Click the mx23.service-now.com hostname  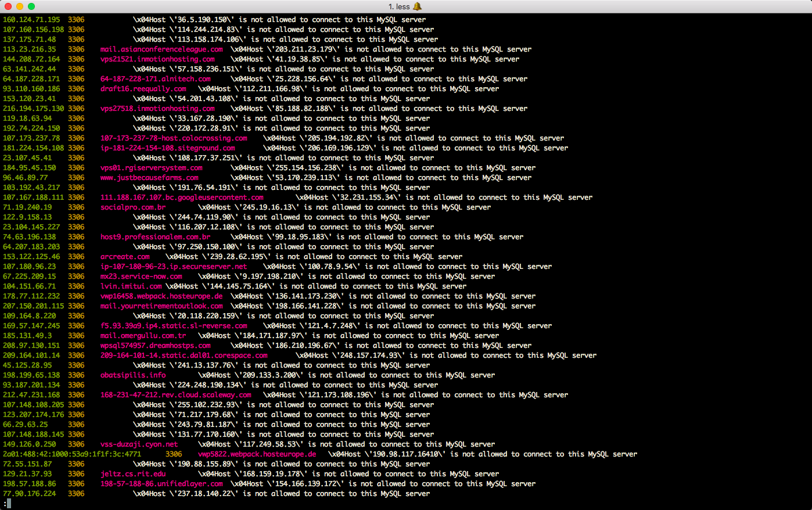[141, 276]
